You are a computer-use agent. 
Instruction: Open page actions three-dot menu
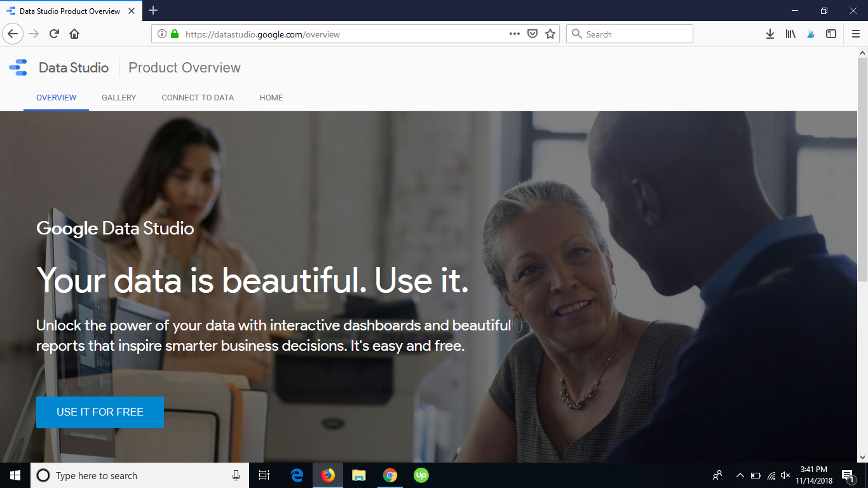pyautogui.click(x=515, y=34)
